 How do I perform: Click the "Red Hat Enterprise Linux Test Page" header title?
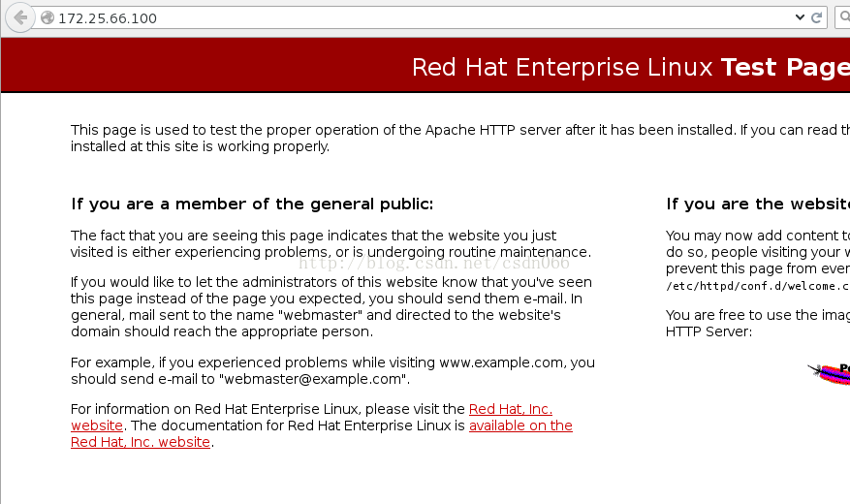click(630, 67)
